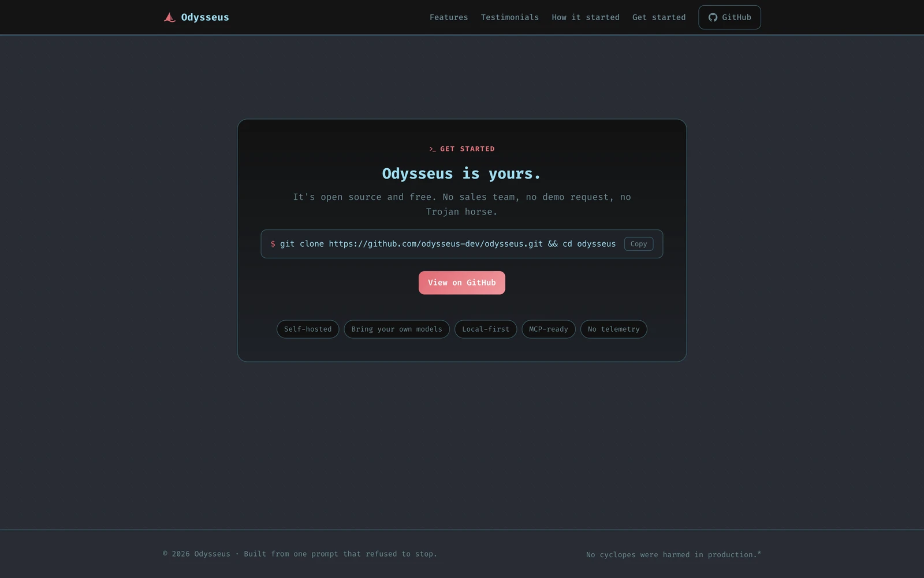Click the Odysseus brand name

(205, 17)
